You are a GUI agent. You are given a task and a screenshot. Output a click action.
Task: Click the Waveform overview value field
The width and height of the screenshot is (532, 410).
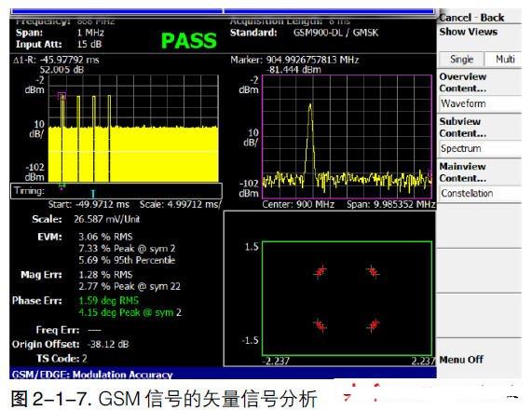pyautogui.click(x=481, y=103)
